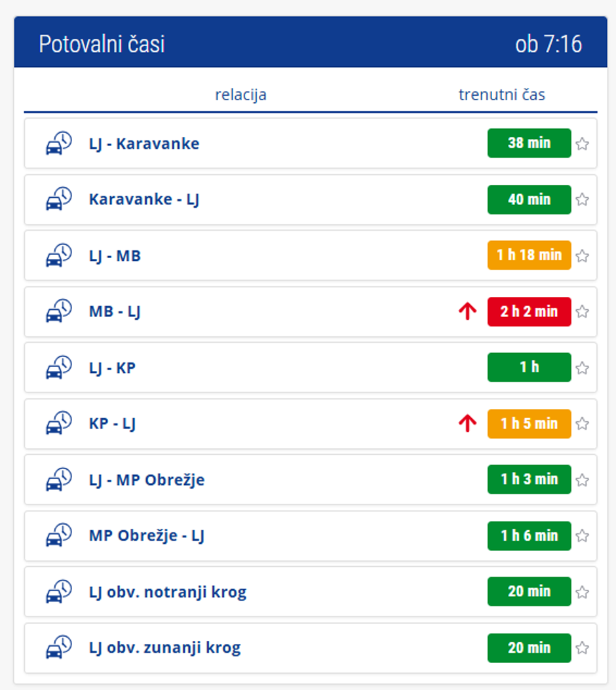The width and height of the screenshot is (616, 690).
Task: Select the KP - LJ route name
Action: tap(112, 424)
